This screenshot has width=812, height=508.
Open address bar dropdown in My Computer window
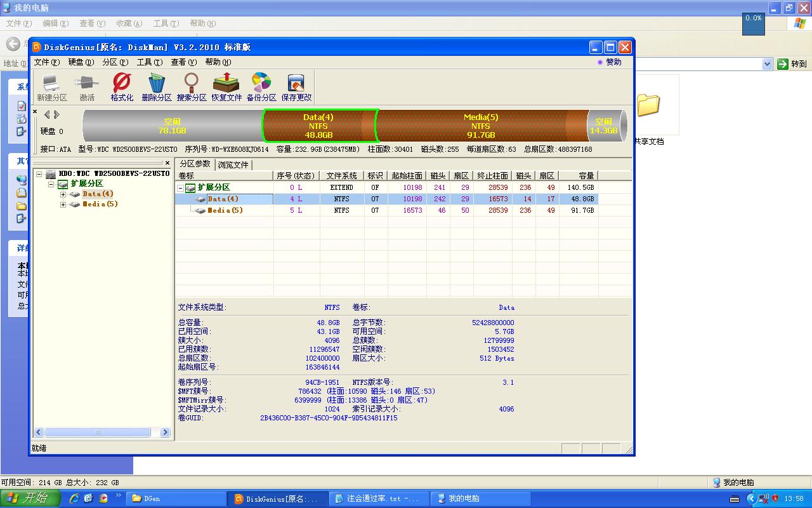[767, 63]
